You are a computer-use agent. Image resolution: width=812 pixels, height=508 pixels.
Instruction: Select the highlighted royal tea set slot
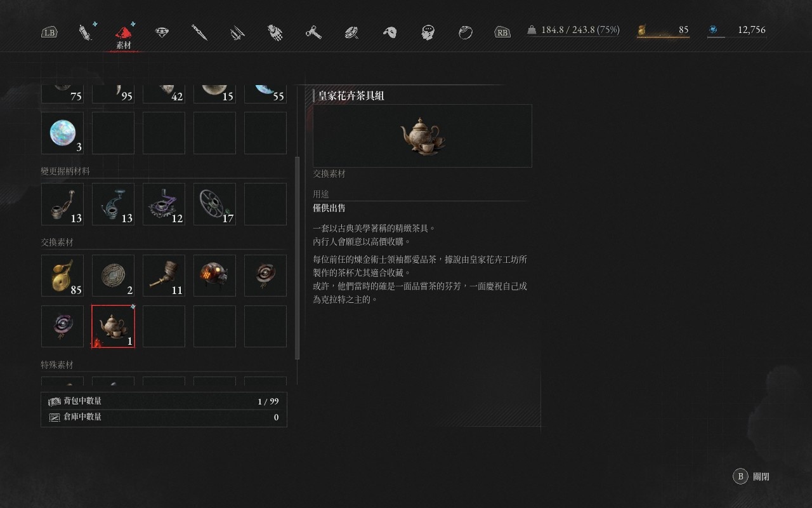tap(113, 326)
